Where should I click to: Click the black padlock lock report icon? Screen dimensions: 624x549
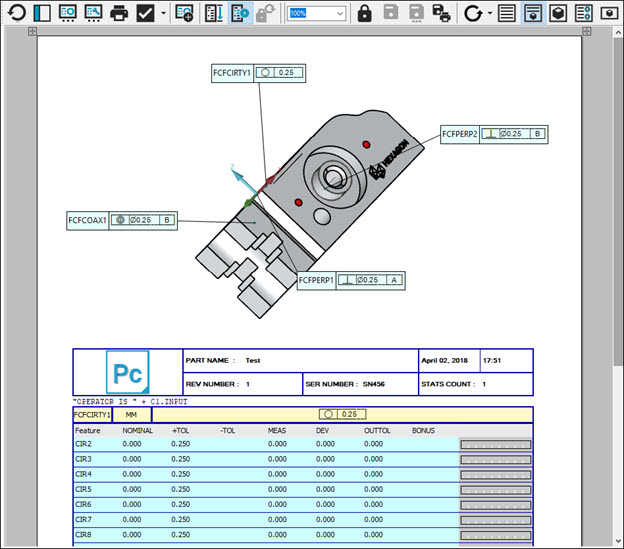[x=364, y=13]
